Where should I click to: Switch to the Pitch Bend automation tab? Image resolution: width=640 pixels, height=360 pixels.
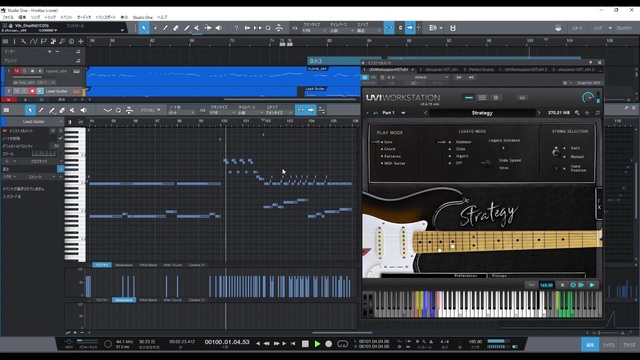click(x=148, y=265)
